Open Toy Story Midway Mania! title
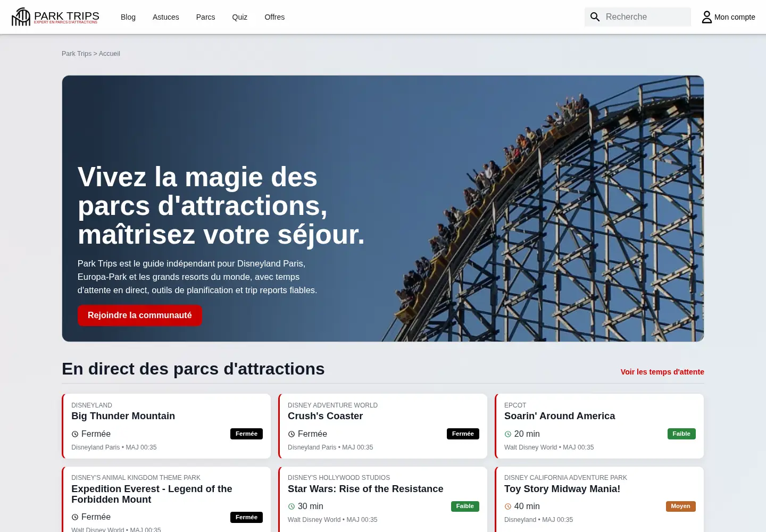The width and height of the screenshot is (766, 532). click(x=562, y=489)
